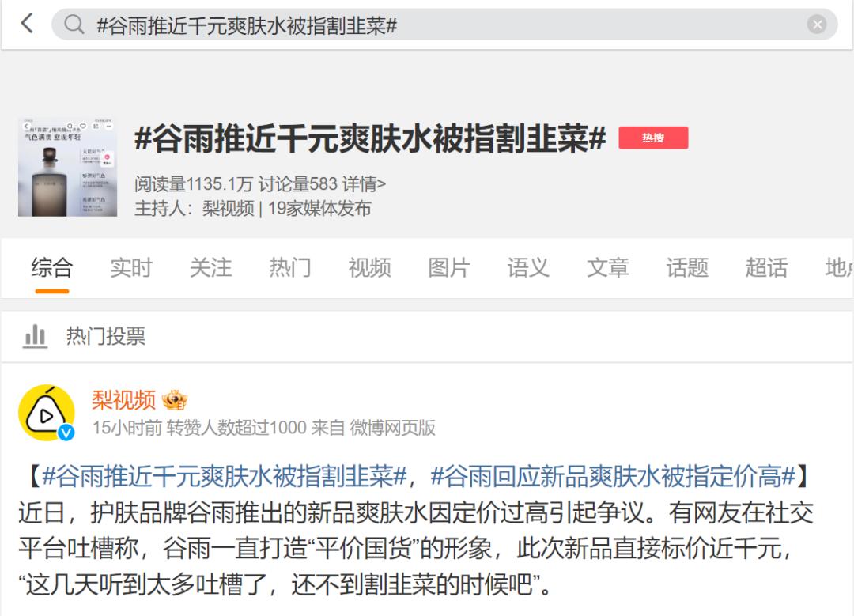Switch to the 关注 tab
The width and height of the screenshot is (854, 616).
211,268
